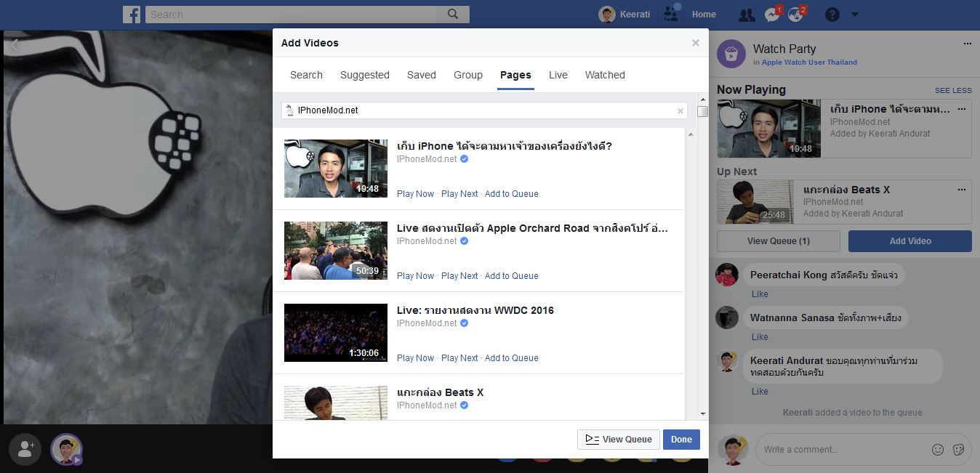Click the Facebook logo icon
The image size is (980, 473).
pos(132,15)
